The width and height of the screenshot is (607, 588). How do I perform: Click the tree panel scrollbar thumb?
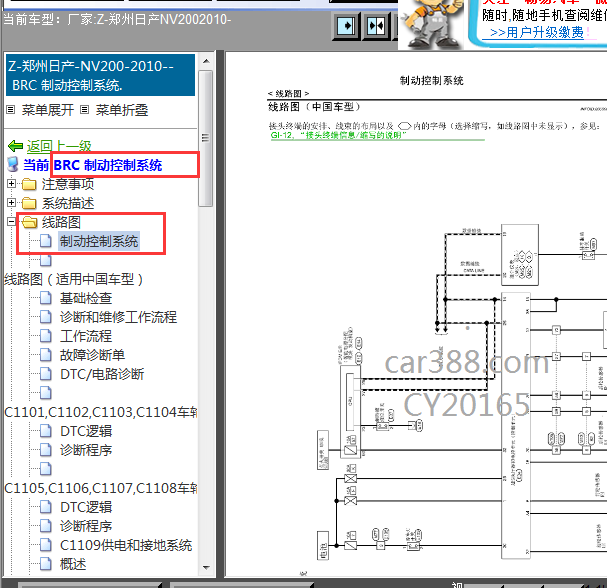coord(206,138)
